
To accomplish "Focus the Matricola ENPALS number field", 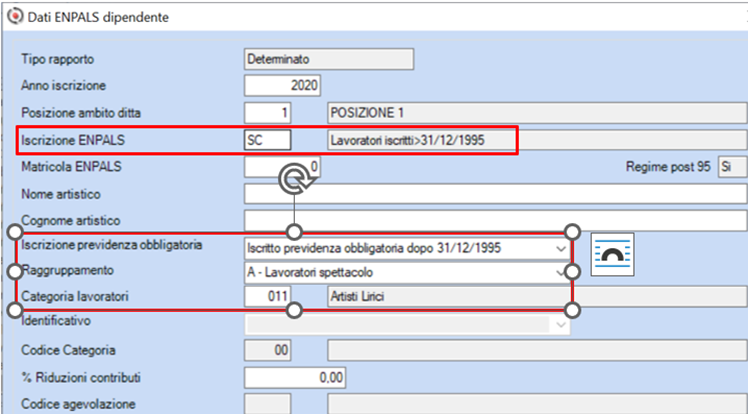I will pyautogui.click(x=282, y=167).
